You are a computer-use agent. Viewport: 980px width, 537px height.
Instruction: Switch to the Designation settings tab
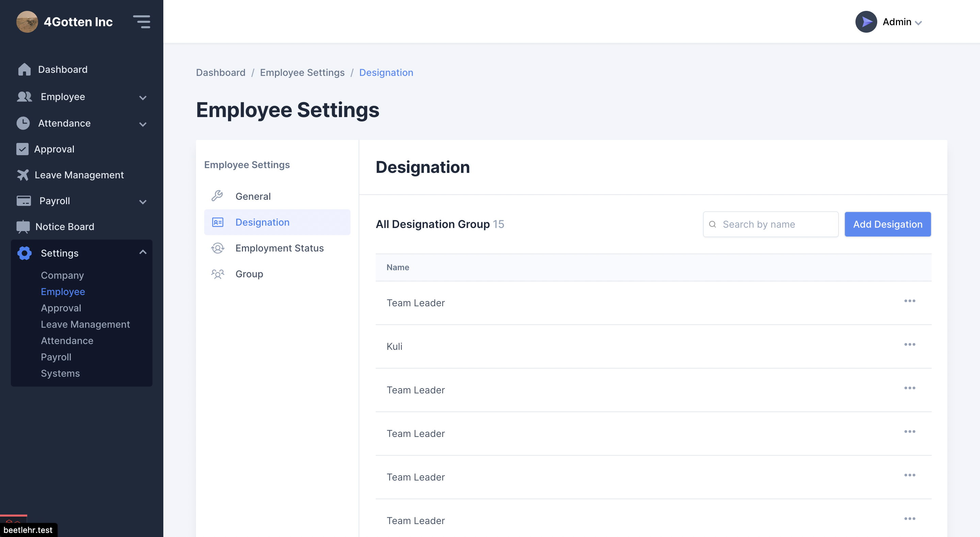[x=277, y=222]
